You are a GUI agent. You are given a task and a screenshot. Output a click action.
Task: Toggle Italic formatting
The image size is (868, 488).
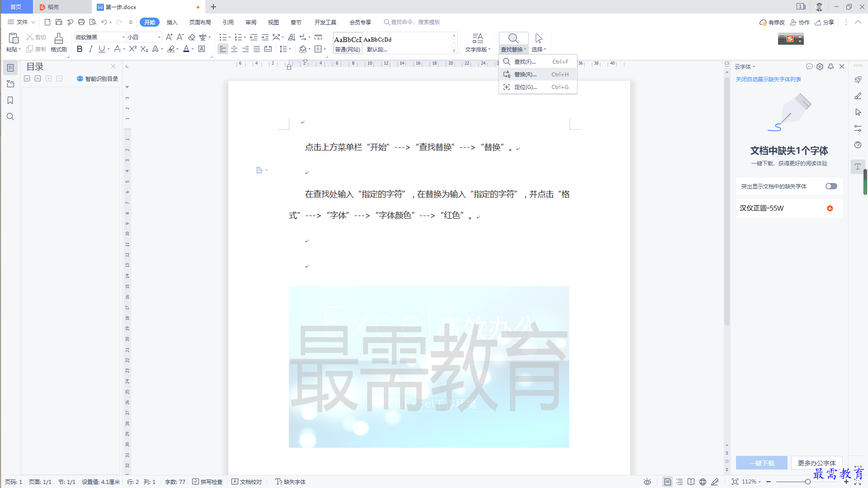coord(91,49)
